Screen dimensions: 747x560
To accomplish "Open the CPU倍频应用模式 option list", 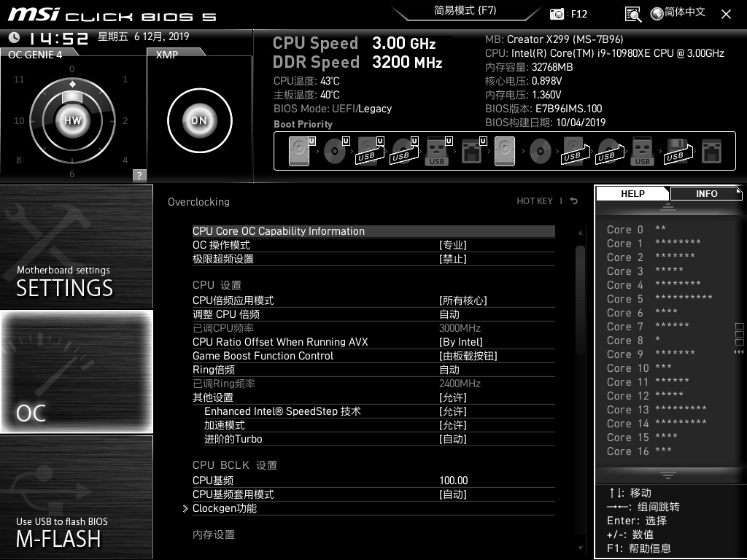I will 462,300.
